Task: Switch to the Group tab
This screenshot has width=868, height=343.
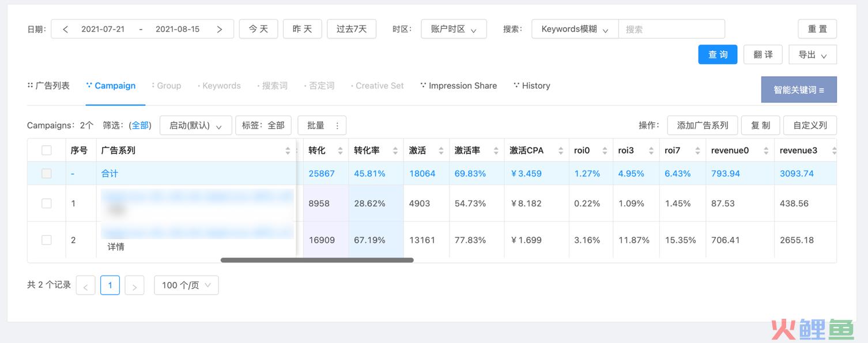Action: click(166, 86)
